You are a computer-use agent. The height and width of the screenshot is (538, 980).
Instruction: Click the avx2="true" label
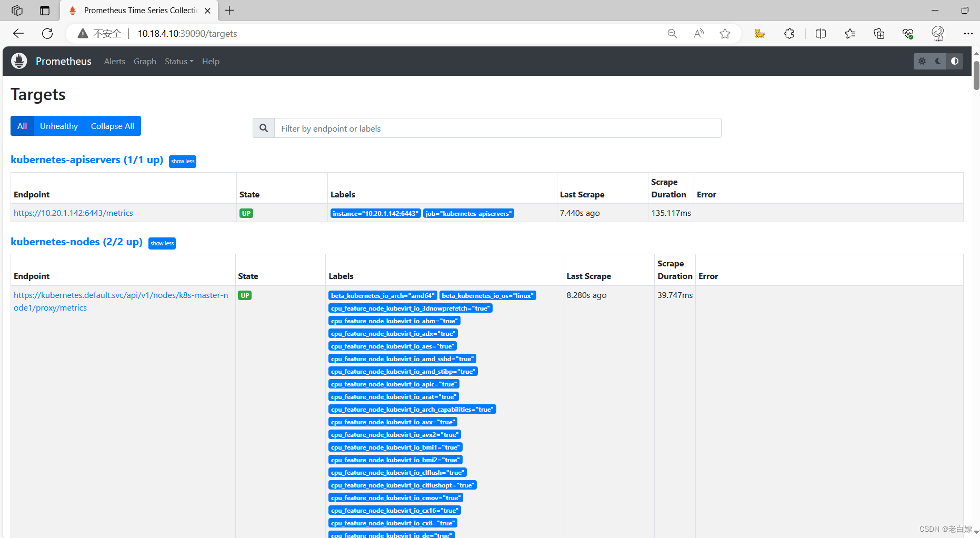click(x=395, y=434)
